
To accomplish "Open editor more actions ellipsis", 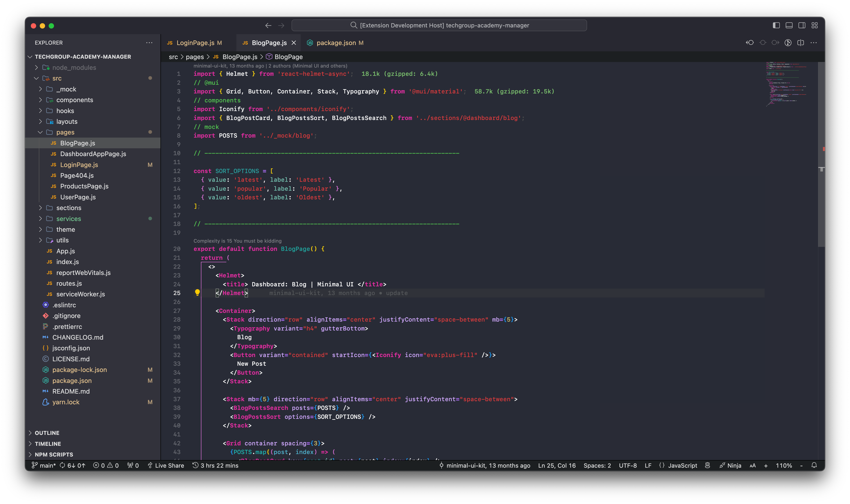I will click(x=813, y=43).
